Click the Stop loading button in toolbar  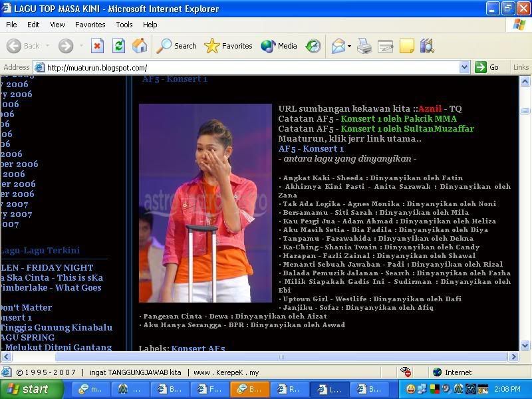97,46
